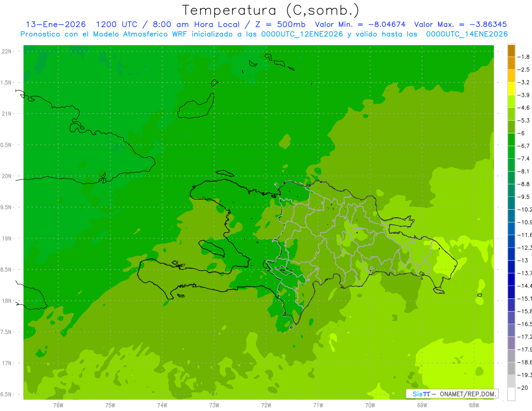Click the "-3.9" colorbar value
Screen dimensions: 532x411
click(524, 95)
